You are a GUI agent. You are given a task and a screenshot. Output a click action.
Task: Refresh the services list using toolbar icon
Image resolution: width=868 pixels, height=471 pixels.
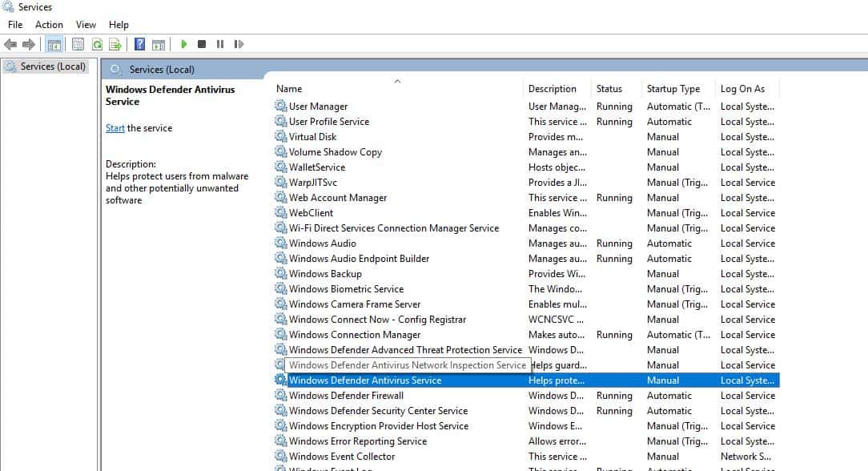[97, 44]
